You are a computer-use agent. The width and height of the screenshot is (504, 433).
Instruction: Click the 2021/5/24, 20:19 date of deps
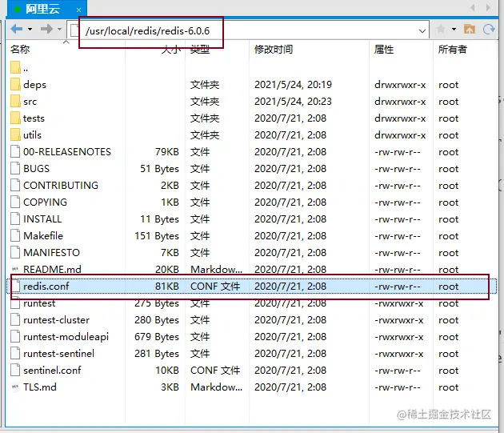pyautogui.click(x=293, y=85)
